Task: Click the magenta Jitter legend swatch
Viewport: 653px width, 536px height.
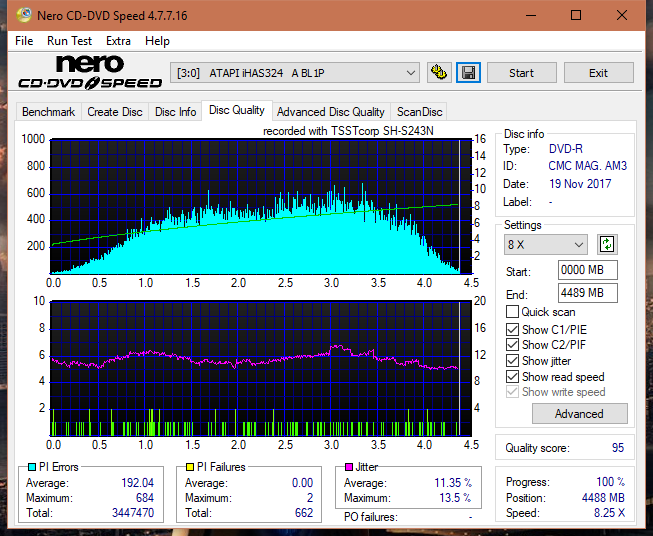Action: point(349,467)
